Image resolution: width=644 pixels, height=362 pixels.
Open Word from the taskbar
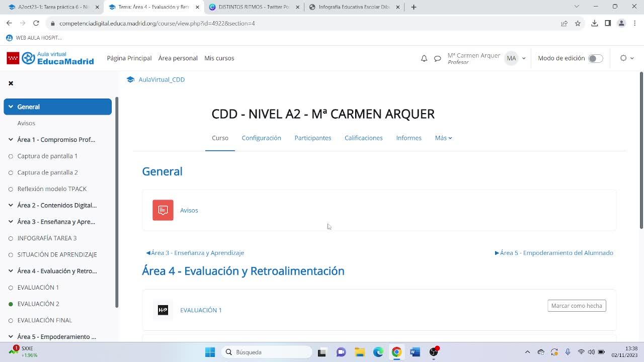click(x=415, y=352)
